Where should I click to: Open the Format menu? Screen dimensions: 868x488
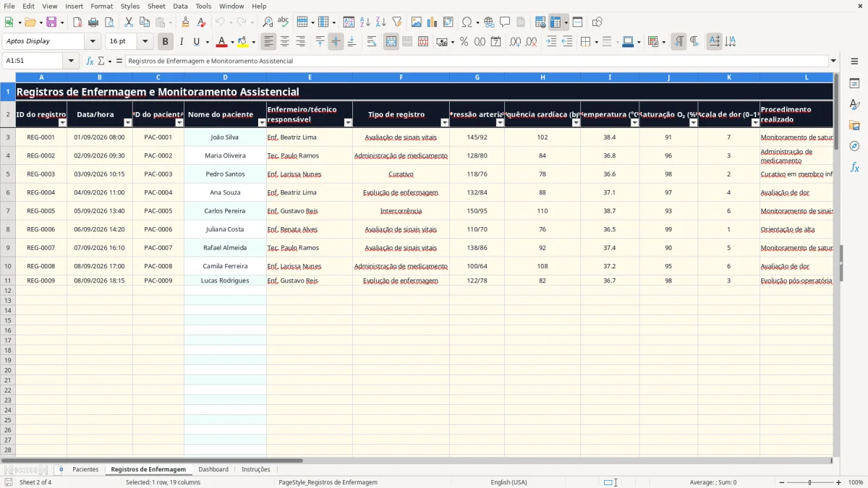tap(102, 6)
